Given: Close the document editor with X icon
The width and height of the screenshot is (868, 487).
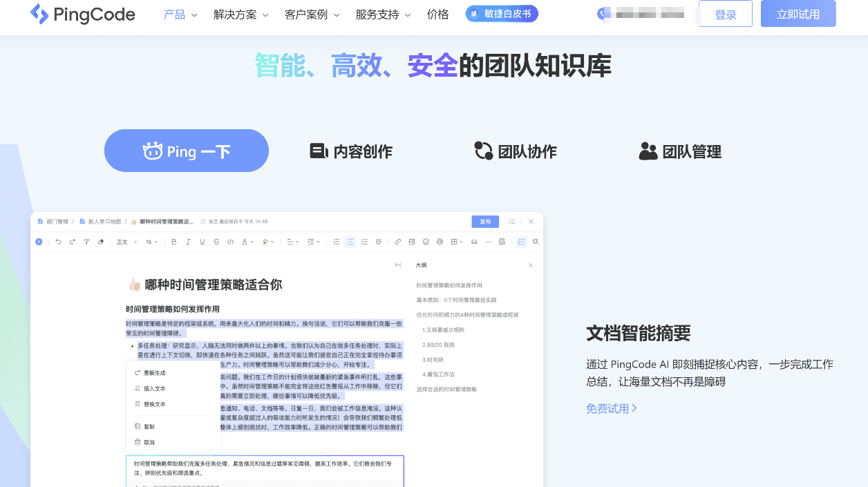Looking at the screenshot, I should (531, 222).
